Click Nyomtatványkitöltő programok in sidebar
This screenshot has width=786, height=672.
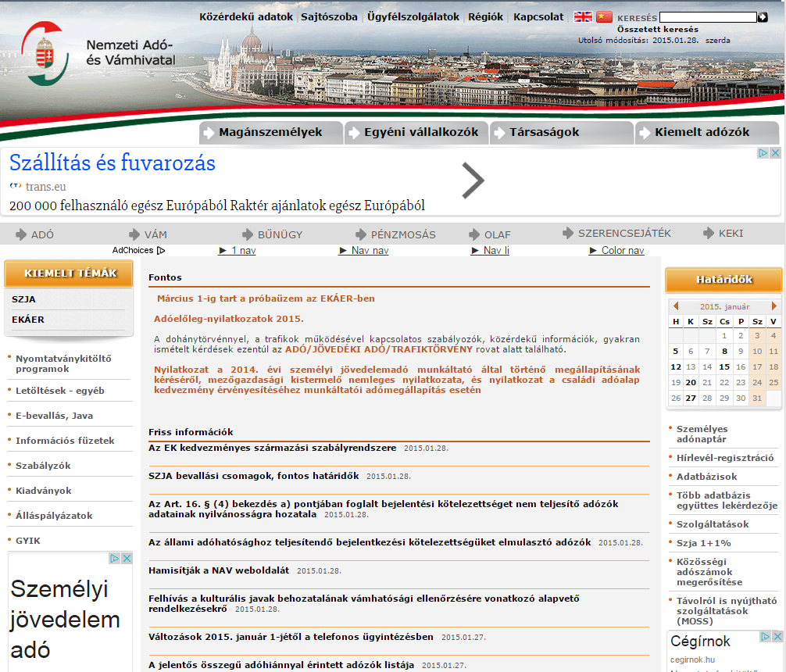[63, 363]
